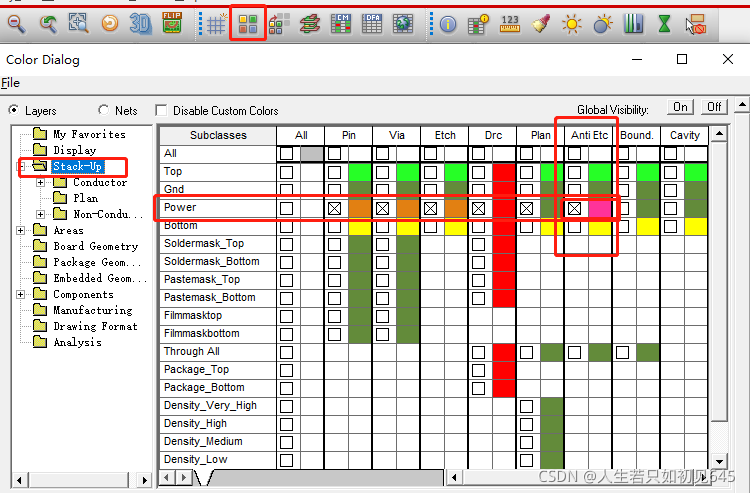Open the Color dialog toolbar icon

(248, 23)
